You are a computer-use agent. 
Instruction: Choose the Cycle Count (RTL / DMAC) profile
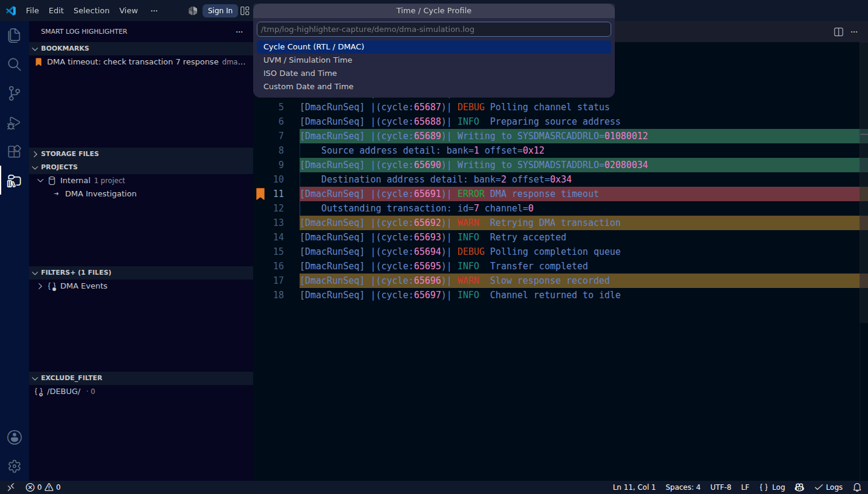(434, 47)
